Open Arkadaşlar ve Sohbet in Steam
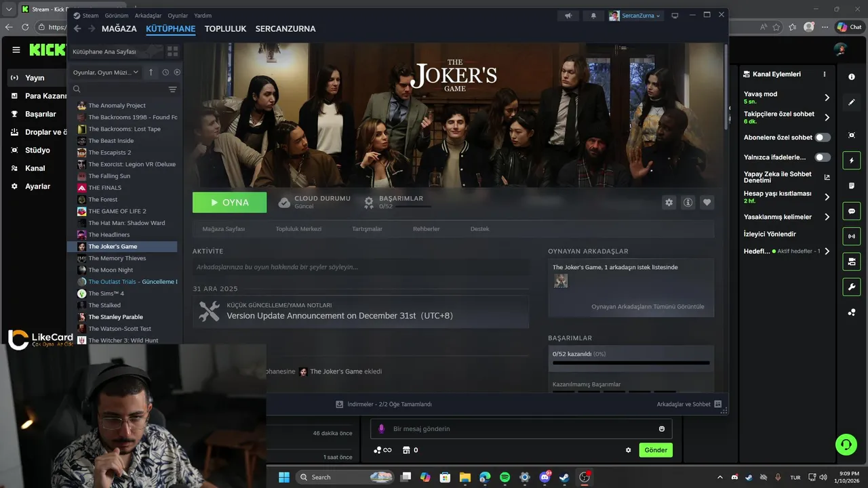868x488 pixels. [689, 404]
